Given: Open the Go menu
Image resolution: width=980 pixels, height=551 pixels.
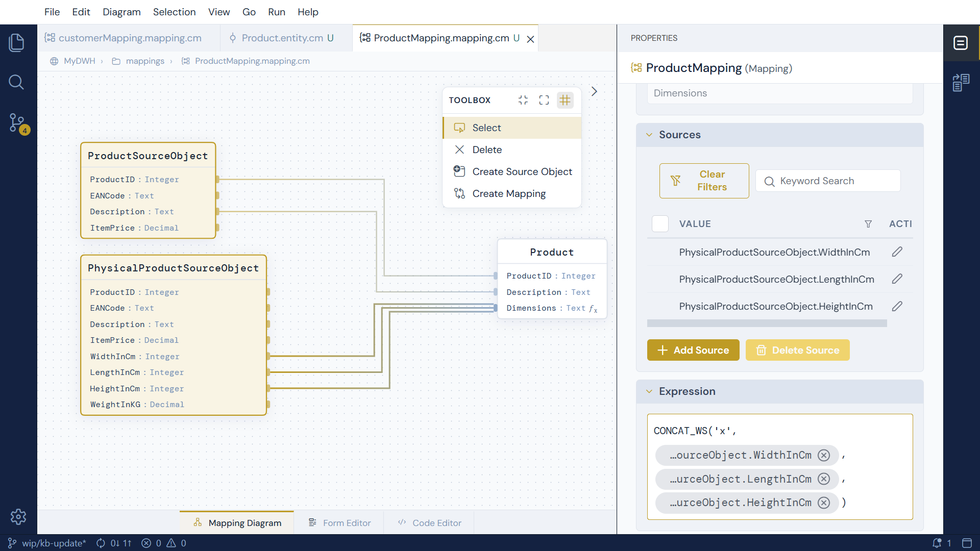Looking at the screenshot, I should click(249, 12).
